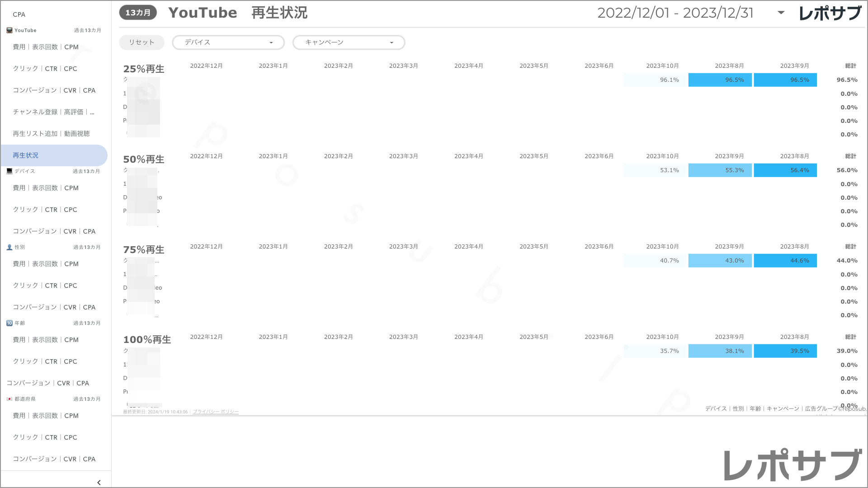Collapse the sidebar with the chevron button

[x=99, y=482]
